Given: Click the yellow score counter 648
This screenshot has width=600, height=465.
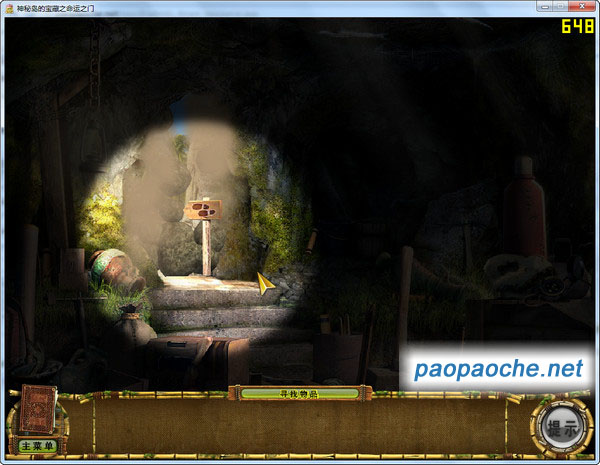Looking at the screenshot, I should [x=577, y=26].
